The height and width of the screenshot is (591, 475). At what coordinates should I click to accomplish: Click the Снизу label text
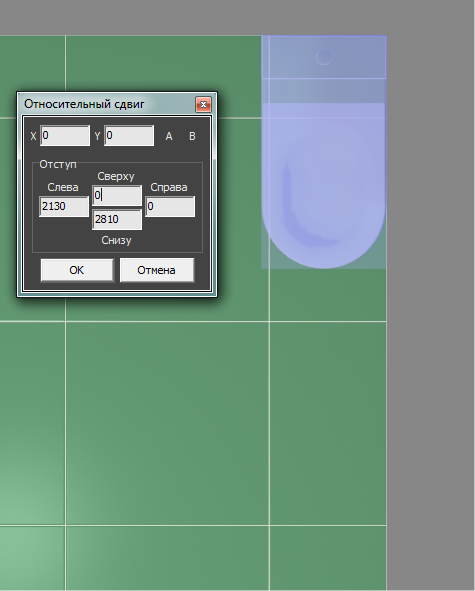pos(116,240)
